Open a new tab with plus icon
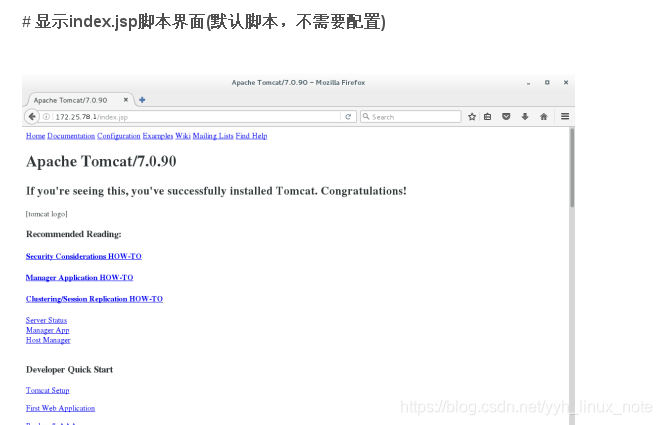 (142, 100)
